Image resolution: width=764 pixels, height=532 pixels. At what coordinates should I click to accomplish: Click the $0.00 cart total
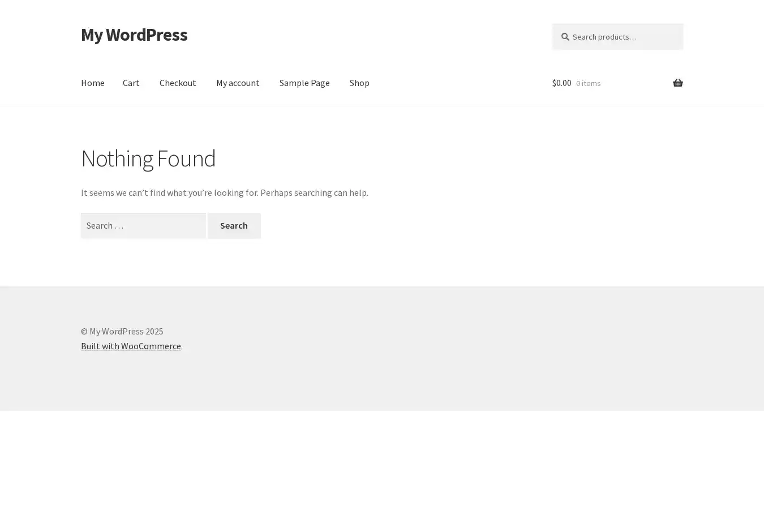[561, 83]
